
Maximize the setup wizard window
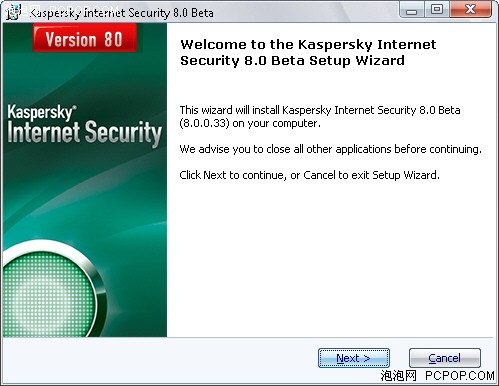(437, 10)
